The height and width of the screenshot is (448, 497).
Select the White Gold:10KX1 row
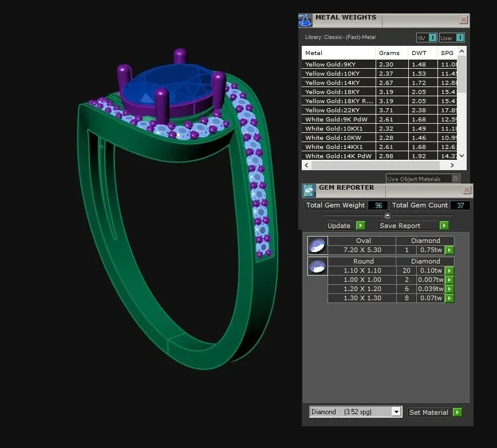(380, 129)
